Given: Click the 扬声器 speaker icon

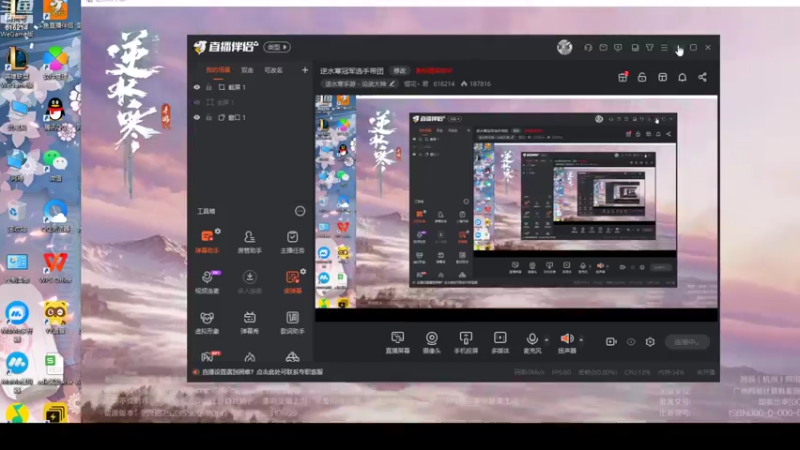Looking at the screenshot, I should click(566, 339).
